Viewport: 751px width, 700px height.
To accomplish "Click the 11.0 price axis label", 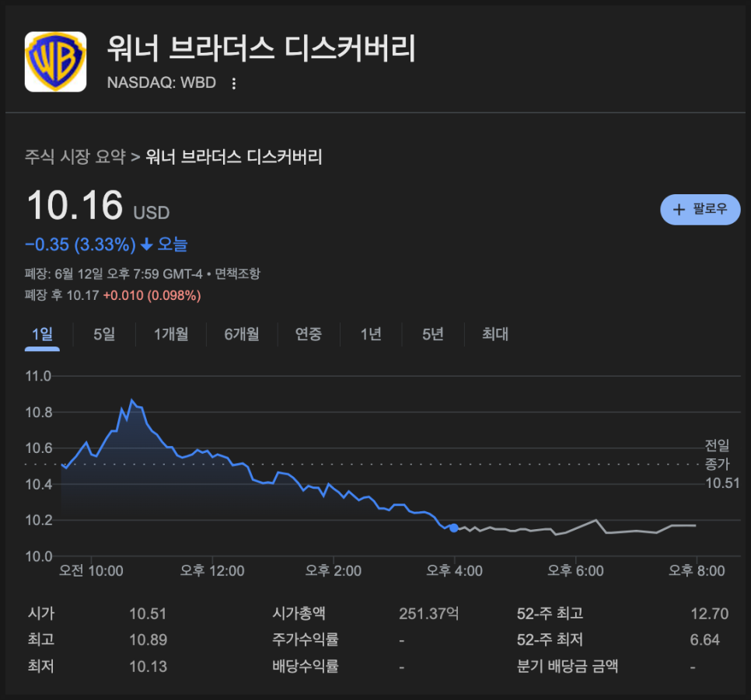I will coord(38,376).
